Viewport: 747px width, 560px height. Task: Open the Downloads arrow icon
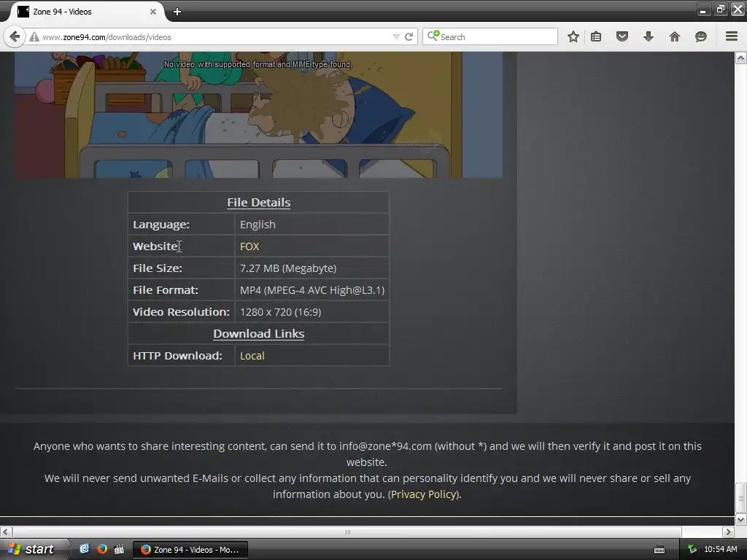tap(648, 36)
